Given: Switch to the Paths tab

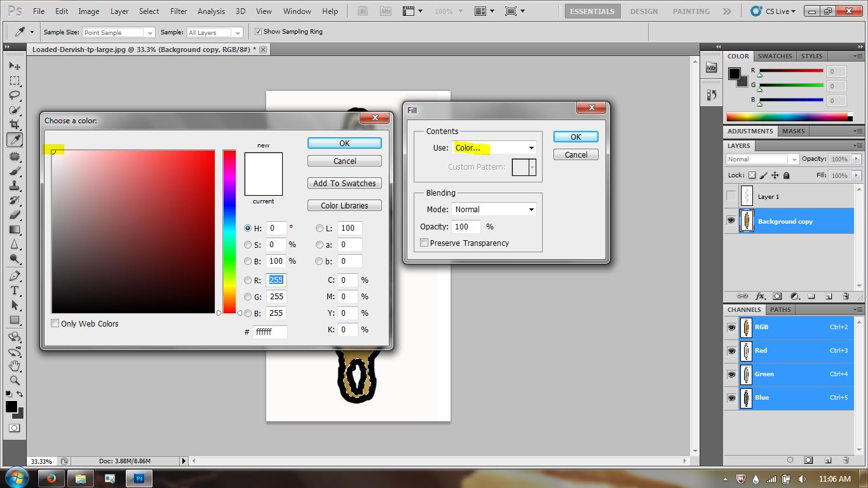Looking at the screenshot, I should click(x=780, y=309).
